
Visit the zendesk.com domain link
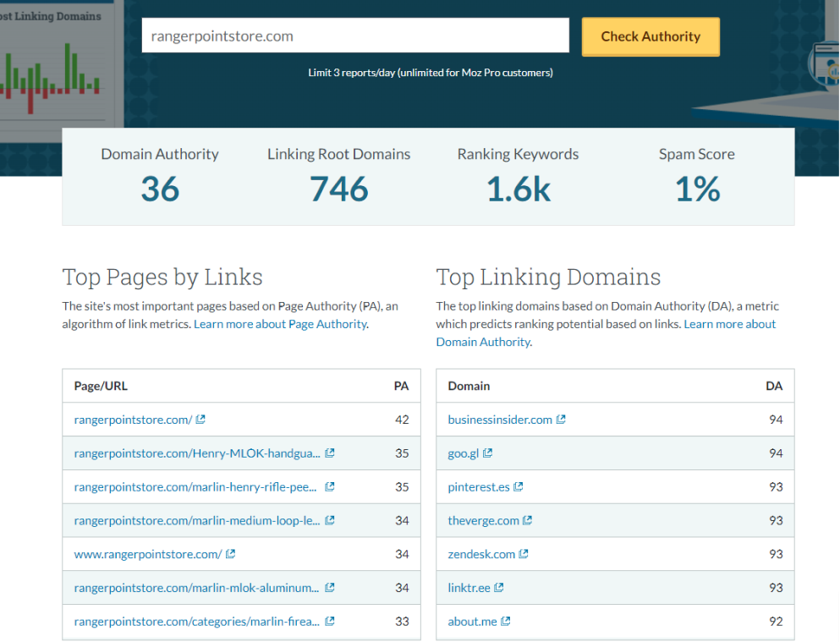481,554
